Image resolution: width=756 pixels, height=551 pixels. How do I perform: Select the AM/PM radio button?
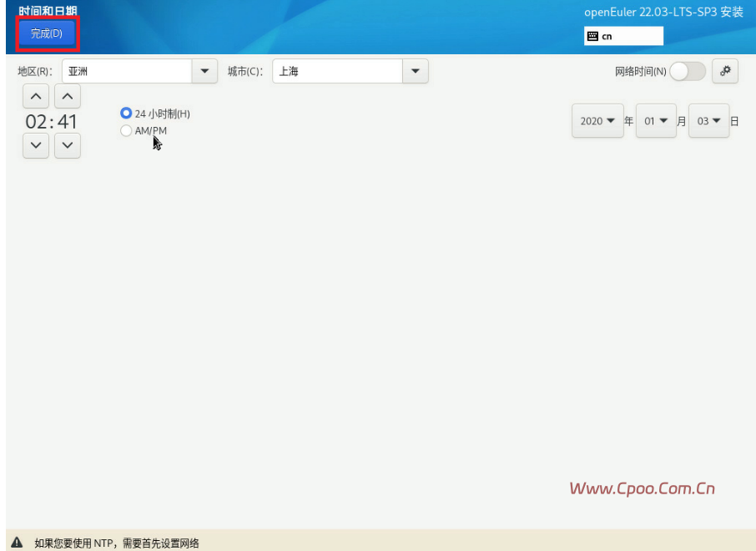(126, 130)
